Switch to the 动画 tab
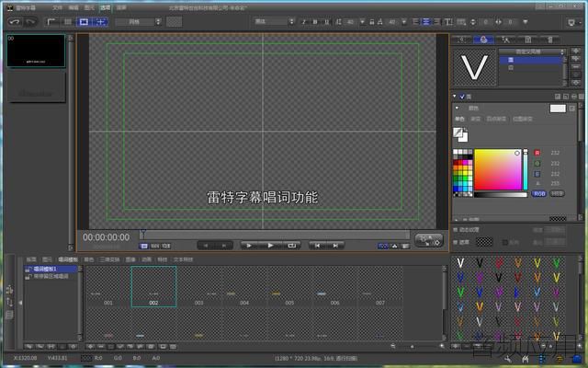Image resolution: width=588 pixels, height=368 pixels. (146, 259)
